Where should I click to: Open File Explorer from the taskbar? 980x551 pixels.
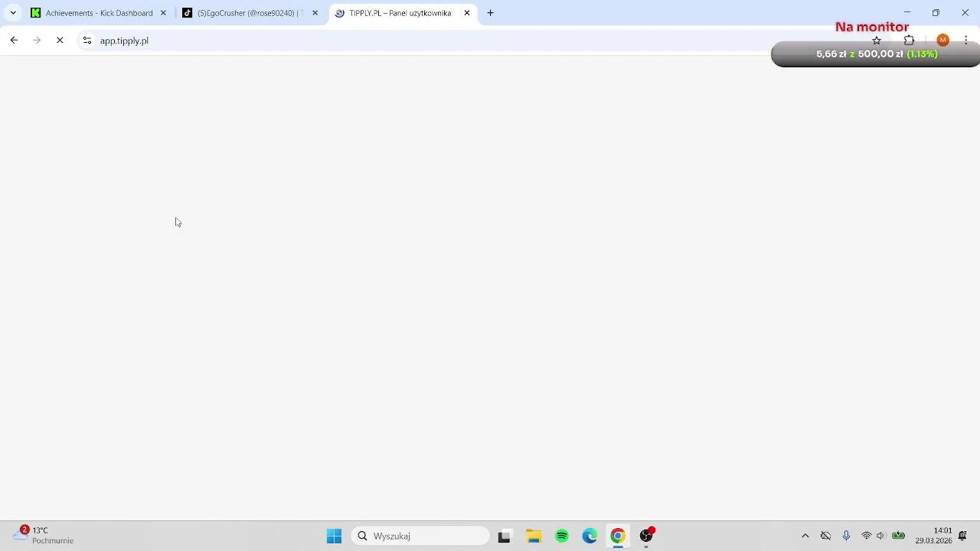pyautogui.click(x=534, y=536)
